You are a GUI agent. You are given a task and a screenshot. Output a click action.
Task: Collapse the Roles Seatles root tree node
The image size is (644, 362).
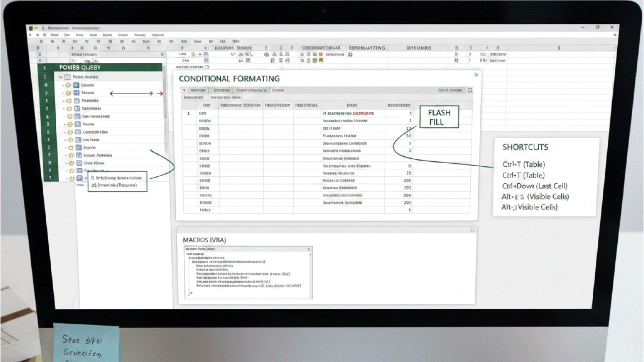tap(61, 77)
